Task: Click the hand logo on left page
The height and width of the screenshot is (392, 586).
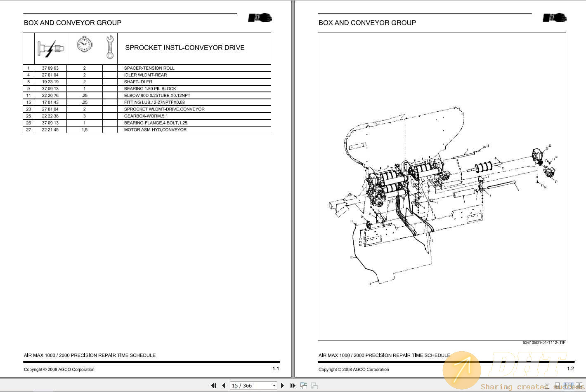Action: click(260, 18)
